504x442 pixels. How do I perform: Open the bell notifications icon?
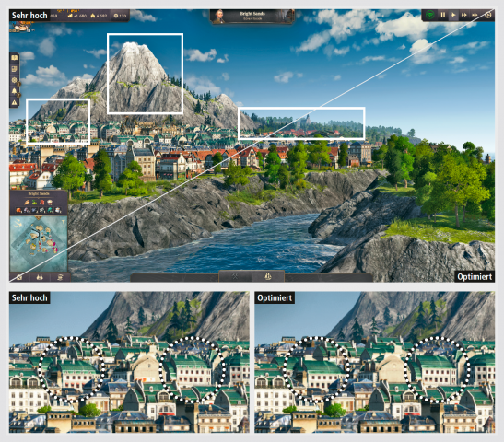click(x=14, y=91)
